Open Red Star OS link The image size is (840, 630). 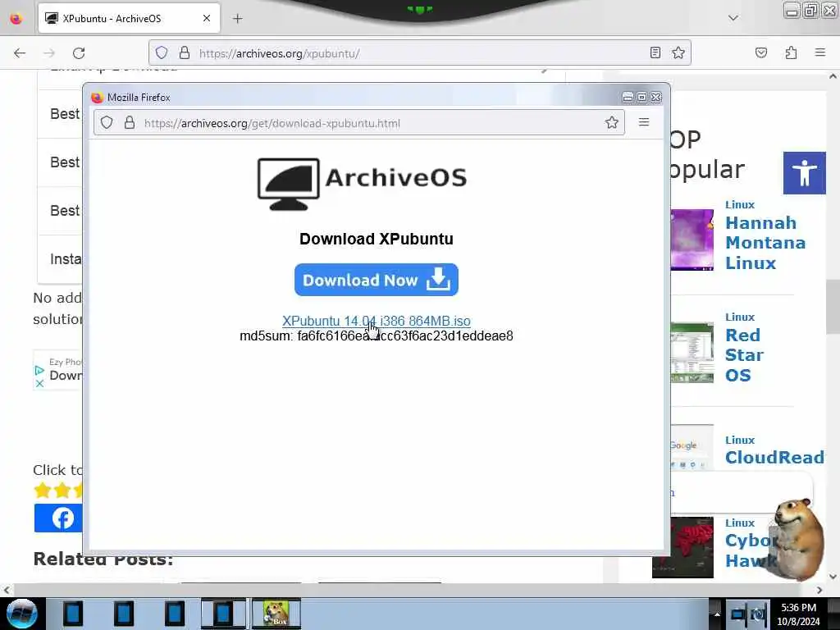(x=744, y=355)
